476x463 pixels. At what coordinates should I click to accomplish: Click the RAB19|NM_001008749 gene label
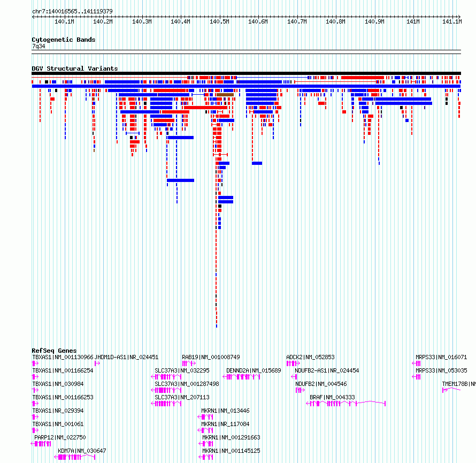point(211,357)
